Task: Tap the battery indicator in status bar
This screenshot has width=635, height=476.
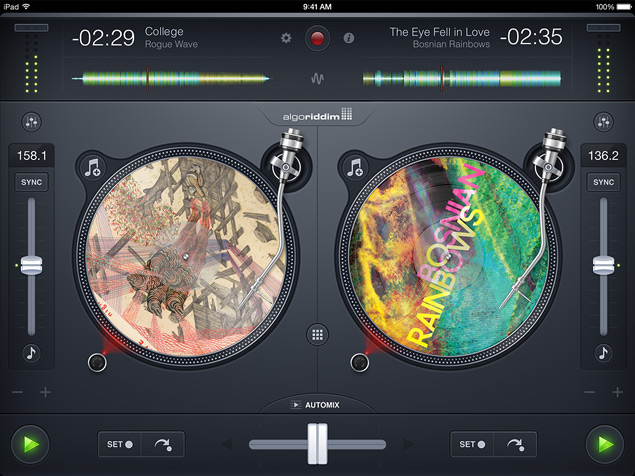Action: tap(624, 7)
